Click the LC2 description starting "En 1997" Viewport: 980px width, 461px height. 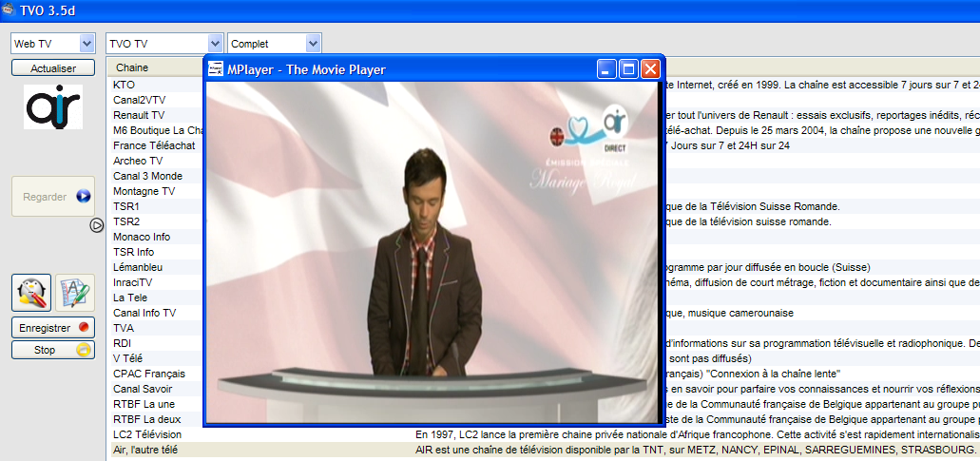click(x=696, y=434)
